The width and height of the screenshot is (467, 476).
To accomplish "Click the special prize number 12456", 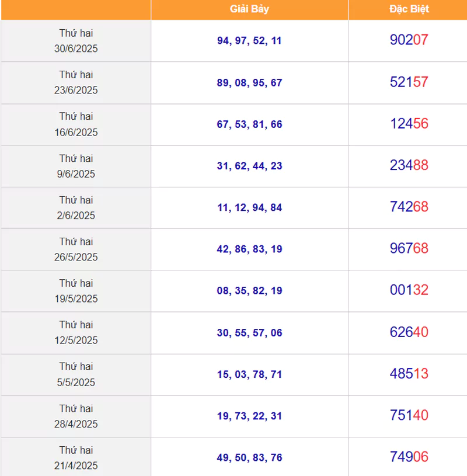I will point(409,124).
